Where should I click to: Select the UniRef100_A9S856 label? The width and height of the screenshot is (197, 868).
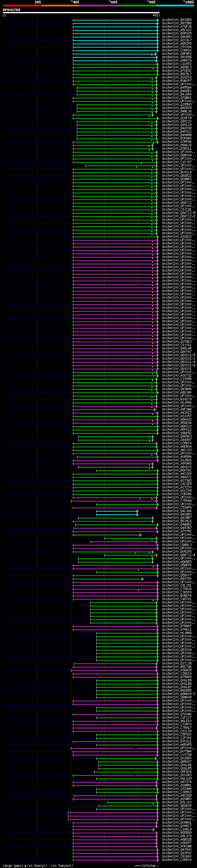[176, 57]
